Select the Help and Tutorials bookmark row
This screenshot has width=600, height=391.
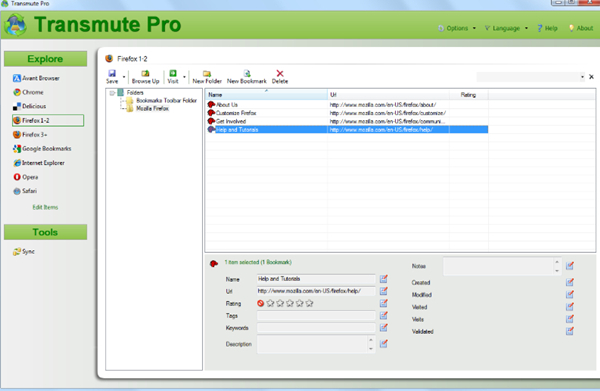coord(347,130)
